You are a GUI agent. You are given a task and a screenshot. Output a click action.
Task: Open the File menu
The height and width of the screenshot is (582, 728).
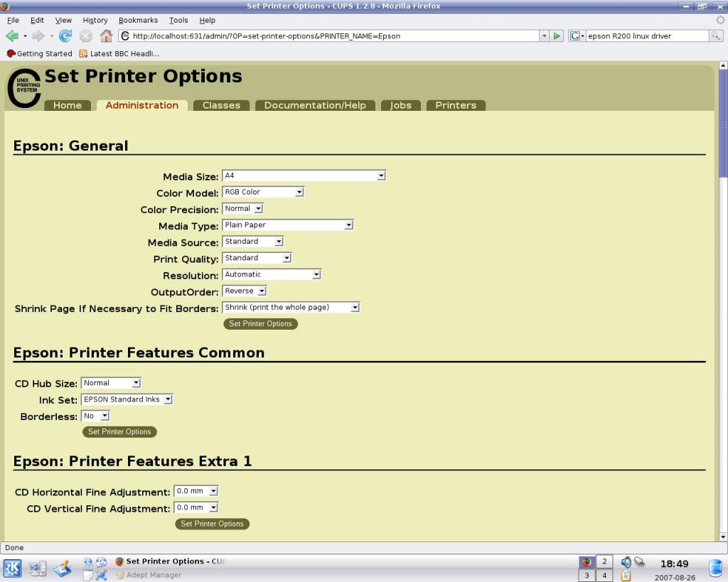click(x=13, y=20)
